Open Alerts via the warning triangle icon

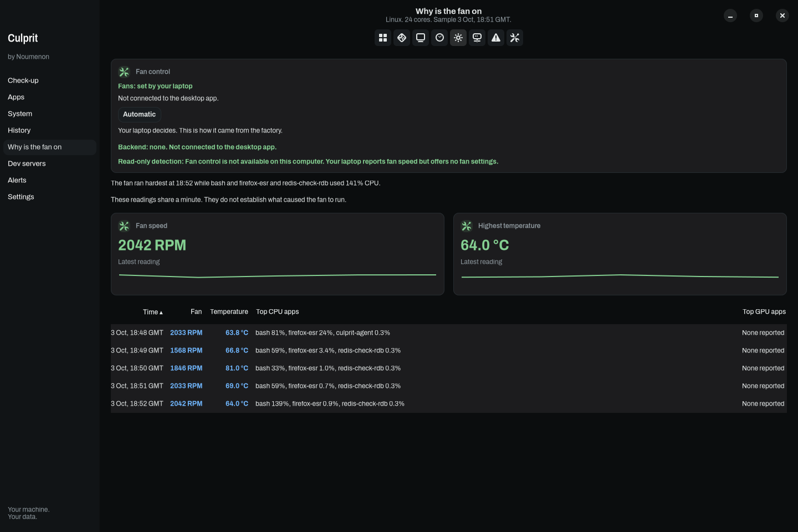coord(496,38)
